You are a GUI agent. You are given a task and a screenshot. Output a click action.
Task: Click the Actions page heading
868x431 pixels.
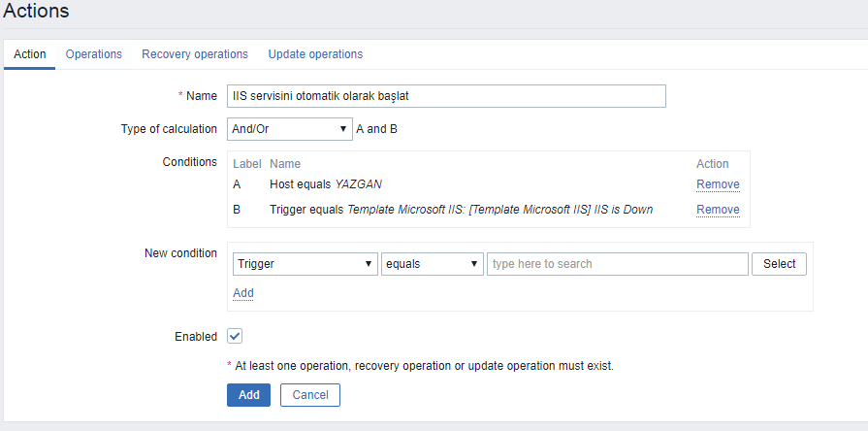coord(36,11)
